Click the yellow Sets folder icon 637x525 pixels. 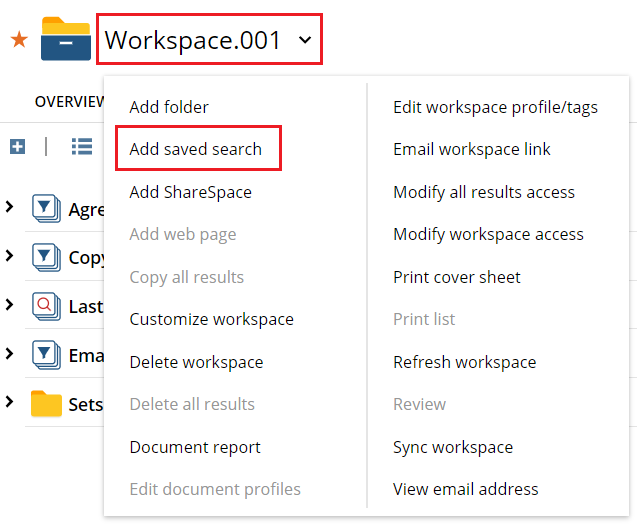tap(46, 404)
